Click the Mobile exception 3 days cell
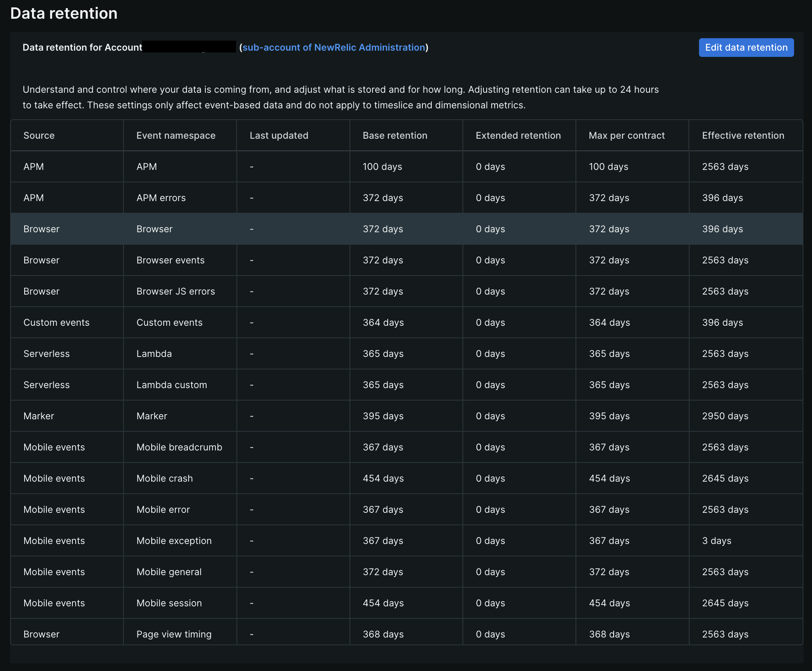812x671 pixels. 716,541
